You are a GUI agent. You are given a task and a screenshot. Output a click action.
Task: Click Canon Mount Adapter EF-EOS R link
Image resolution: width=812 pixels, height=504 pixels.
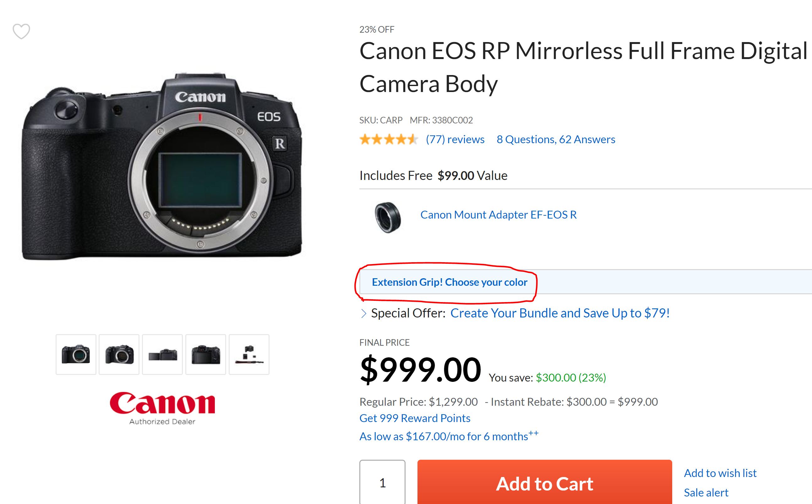(x=498, y=215)
